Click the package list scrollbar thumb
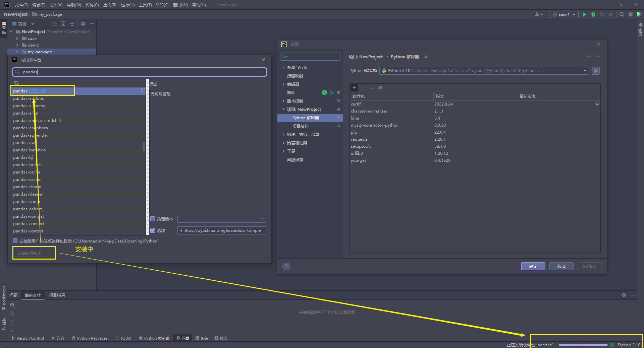Image resolution: width=644 pixels, height=348 pixels. coord(144,146)
